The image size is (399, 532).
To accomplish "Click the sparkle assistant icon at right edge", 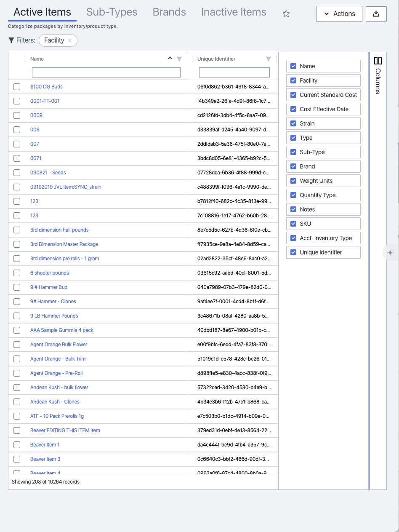I will tap(390, 253).
